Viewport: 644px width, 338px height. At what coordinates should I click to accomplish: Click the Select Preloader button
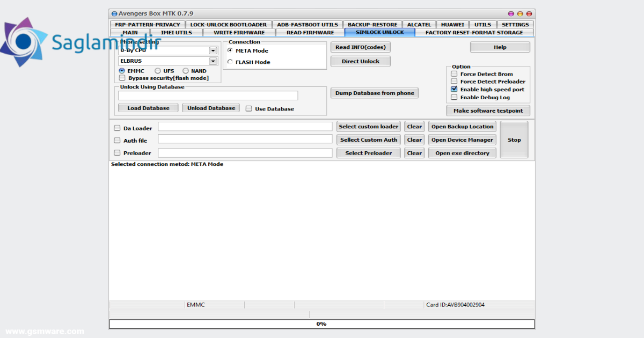pos(369,153)
